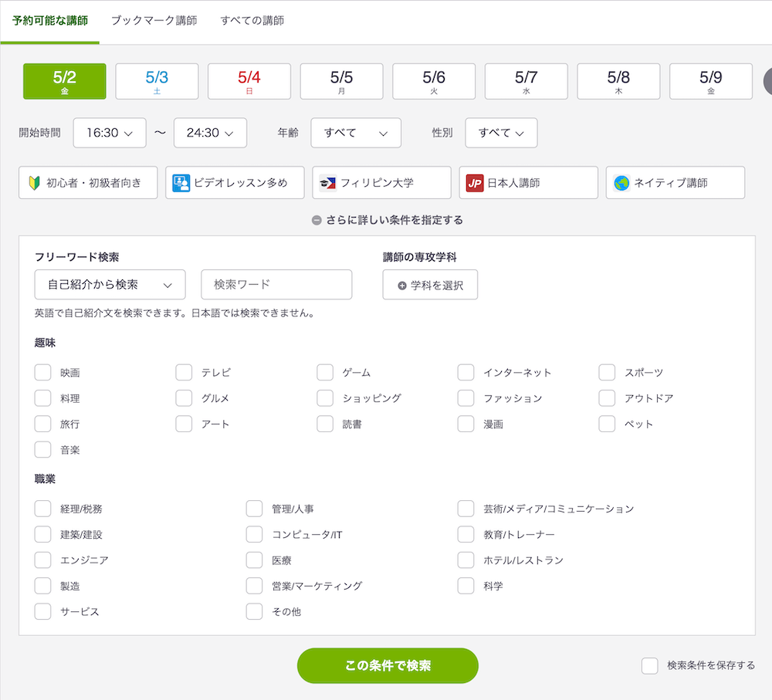This screenshot has height=700, width=772.
Task: Click the video lesson icon
Action: click(x=181, y=183)
